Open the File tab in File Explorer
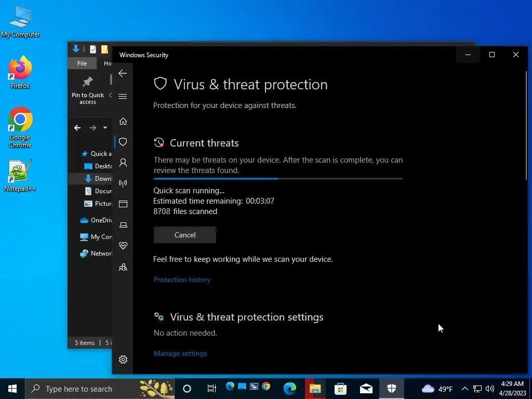532x399 pixels. 82,63
